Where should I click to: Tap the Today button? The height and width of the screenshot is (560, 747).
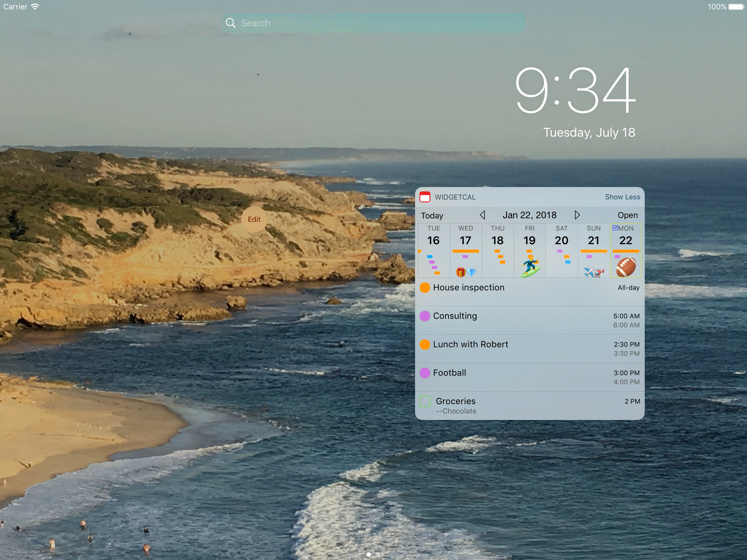(x=432, y=215)
